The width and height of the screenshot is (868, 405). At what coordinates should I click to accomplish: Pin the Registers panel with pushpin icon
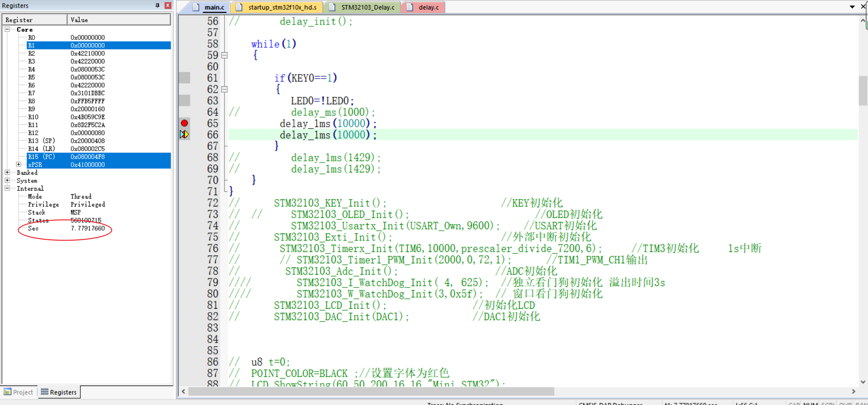pos(157,5)
